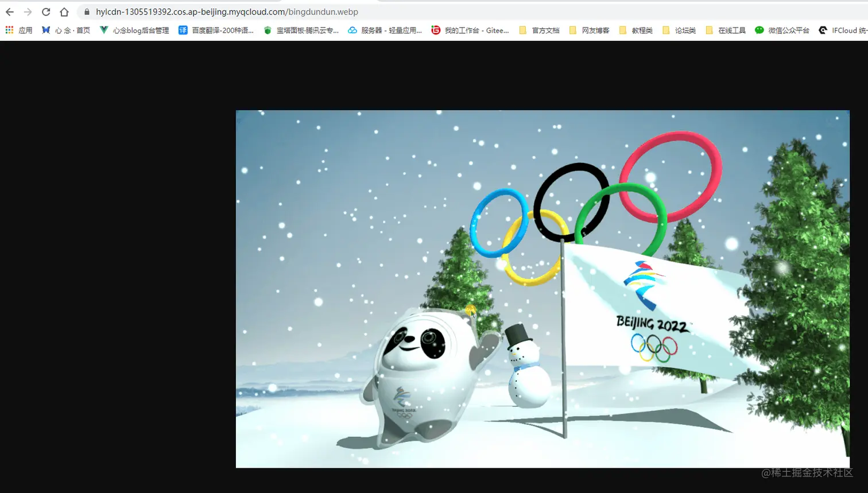Open the 心念blog后台管理 bookmark
Image resolution: width=868 pixels, height=493 pixels.
134,30
